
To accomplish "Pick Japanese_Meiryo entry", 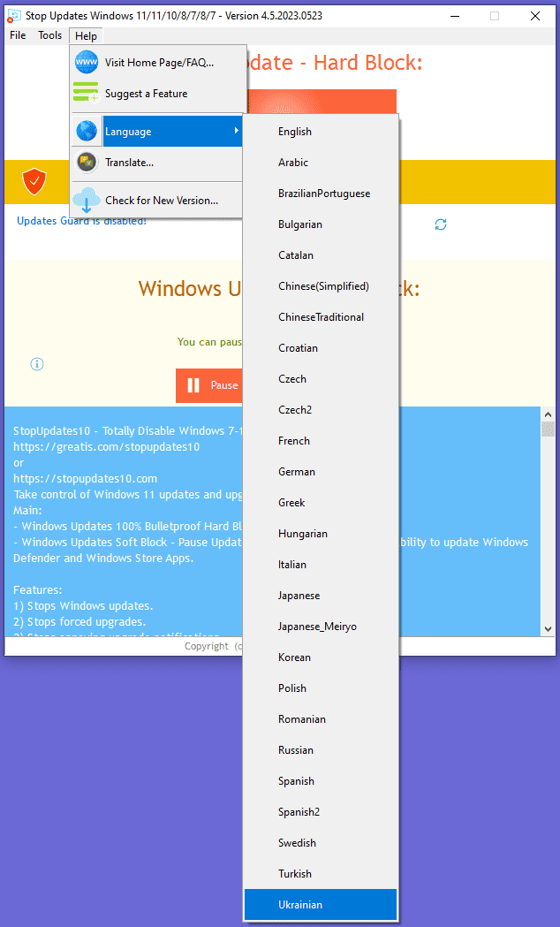I will (321, 626).
